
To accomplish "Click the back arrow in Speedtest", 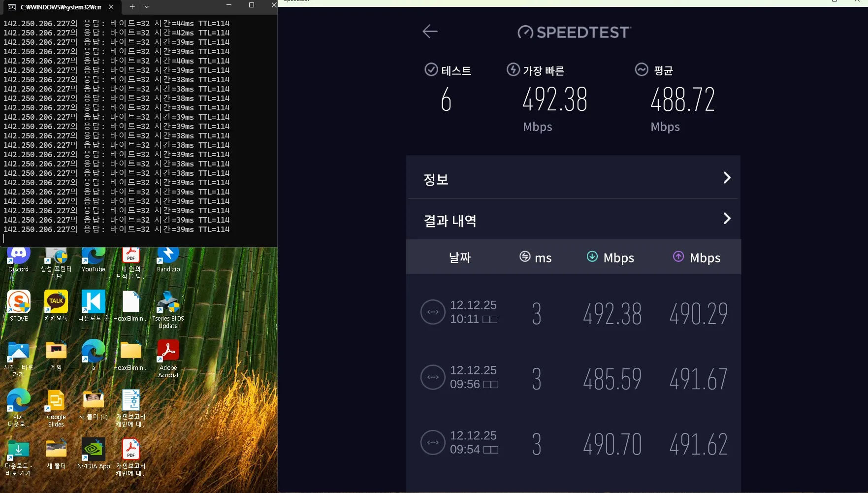I will tap(430, 32).
